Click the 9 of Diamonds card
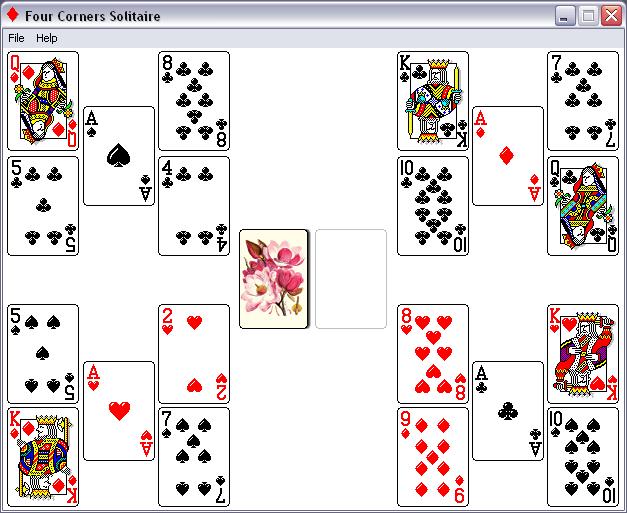 [x=433, y=457]
